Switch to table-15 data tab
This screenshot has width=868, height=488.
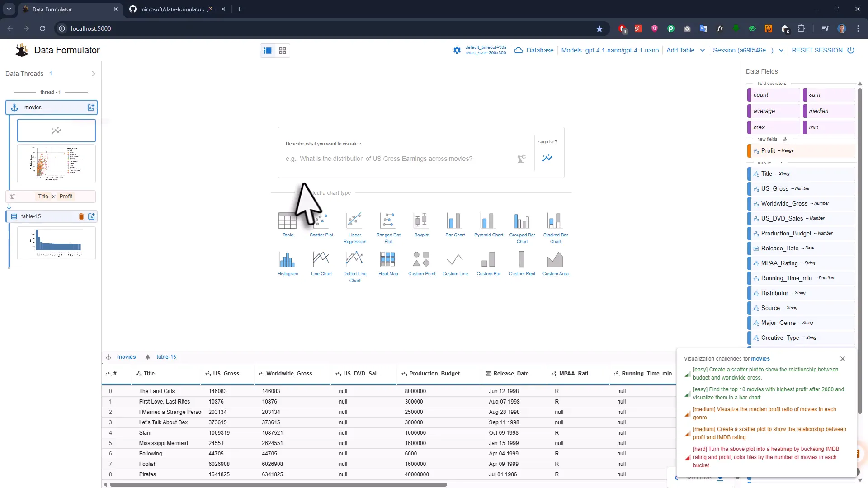166,357
